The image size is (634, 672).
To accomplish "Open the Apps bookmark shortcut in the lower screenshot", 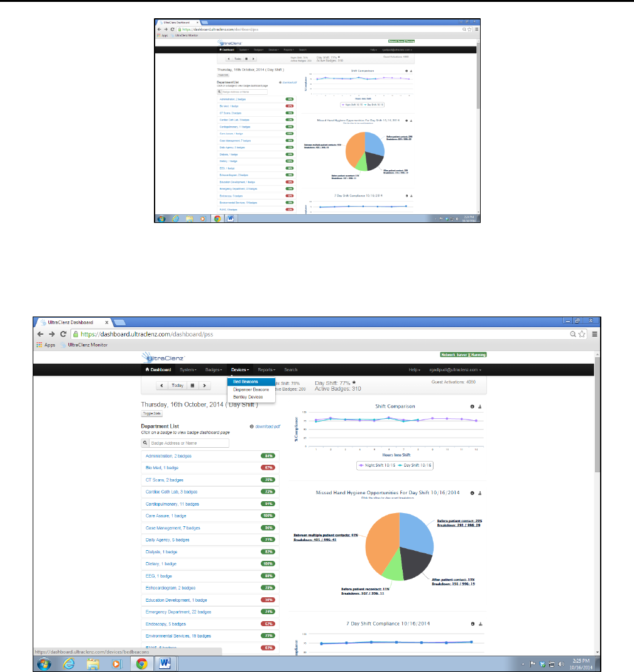I will point(46,345).
